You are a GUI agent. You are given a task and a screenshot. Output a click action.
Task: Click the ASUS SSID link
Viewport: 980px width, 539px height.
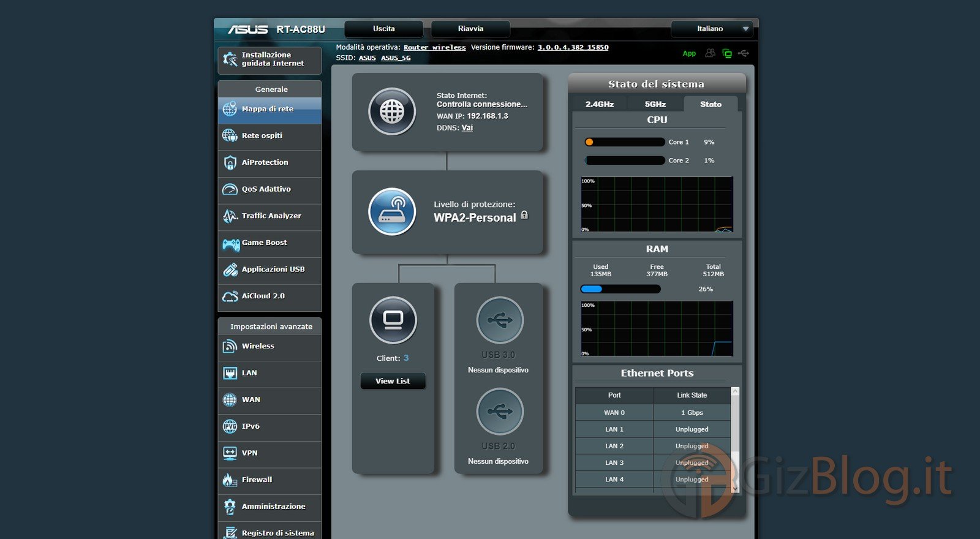[x=367, y=58]
